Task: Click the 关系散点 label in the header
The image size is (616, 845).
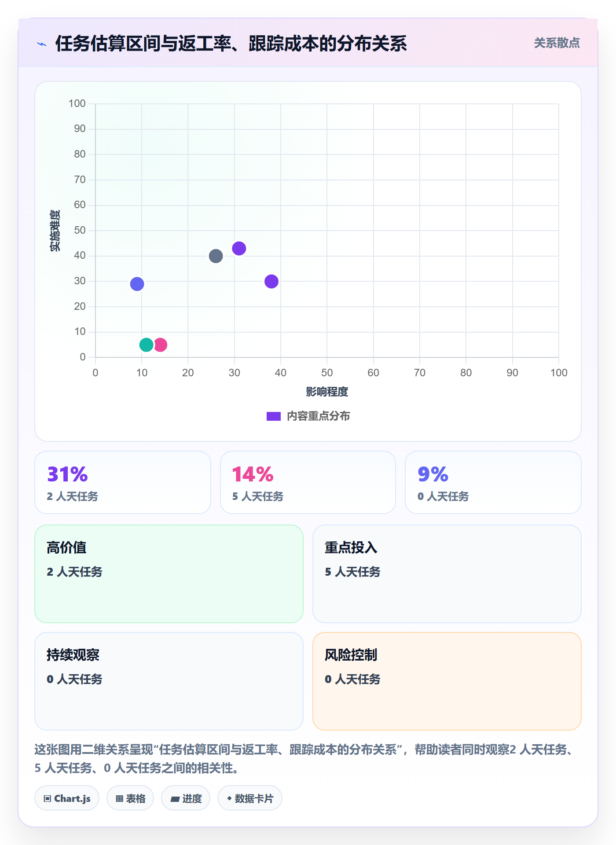Action: [557, 43]
